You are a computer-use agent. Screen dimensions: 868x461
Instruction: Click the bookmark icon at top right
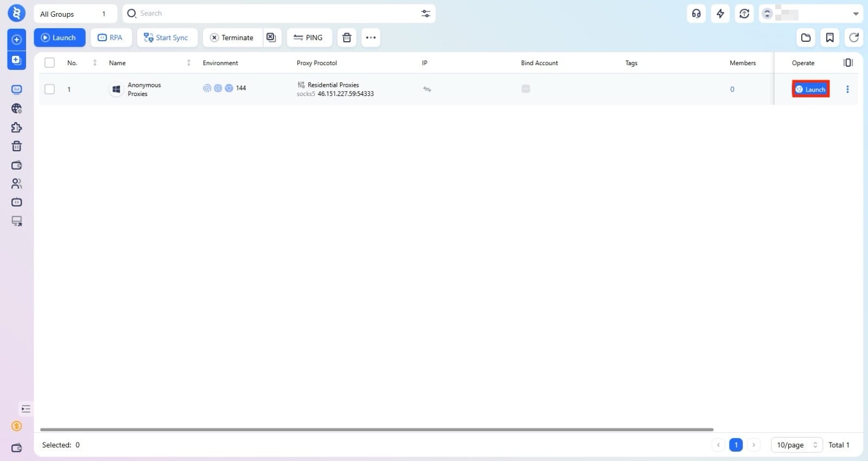pyautogui.click(x=830, y=37)
